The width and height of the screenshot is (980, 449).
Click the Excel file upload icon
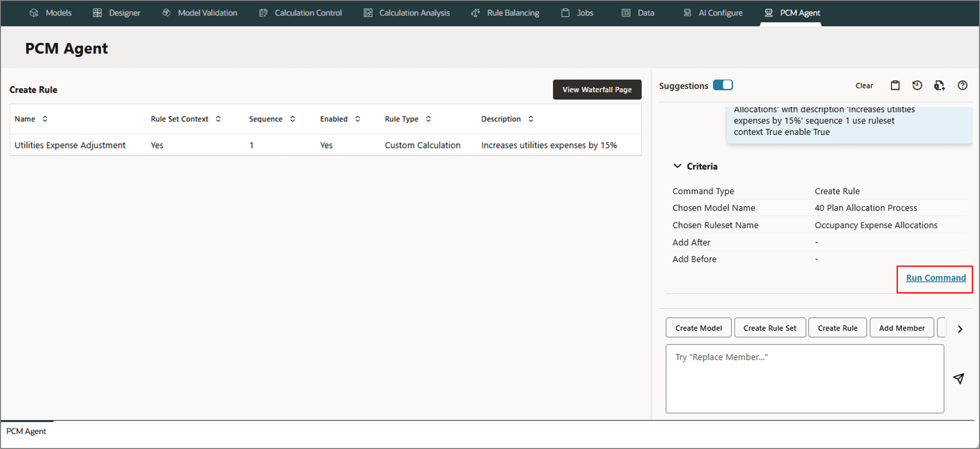click(939, 86)
